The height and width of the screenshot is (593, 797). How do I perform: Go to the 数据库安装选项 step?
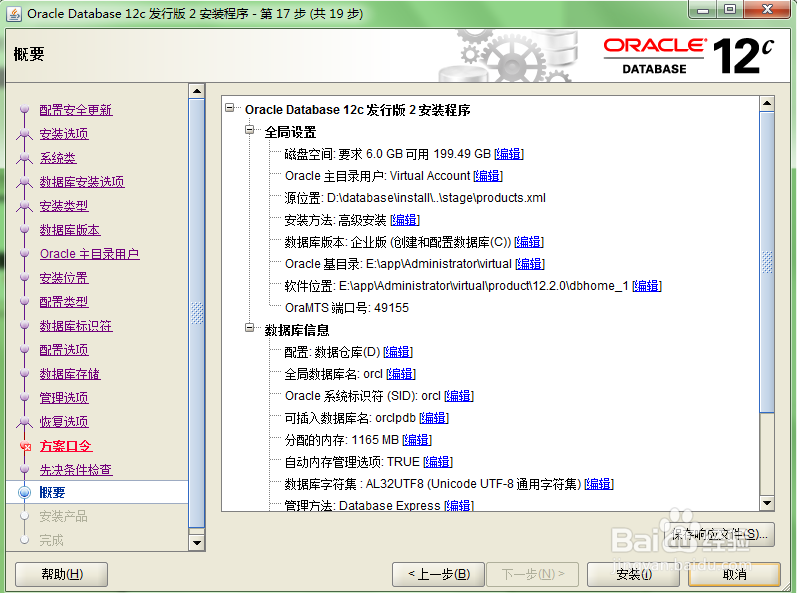(82, 181)
